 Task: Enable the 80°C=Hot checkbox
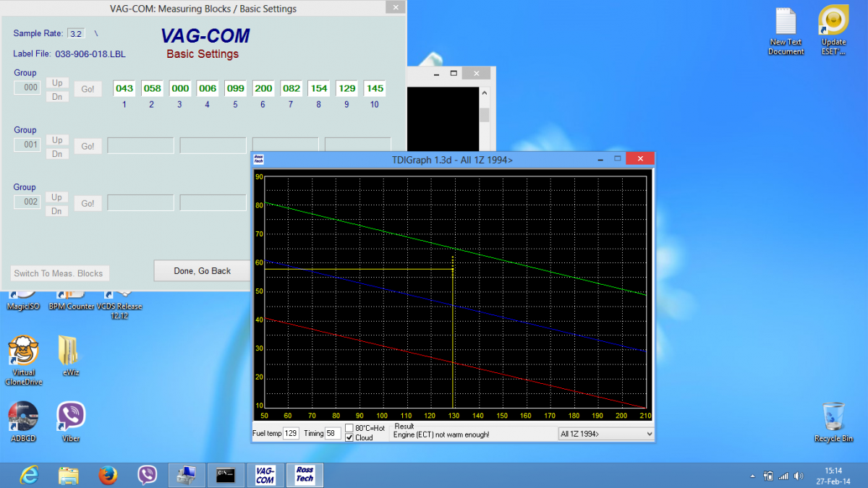350,428
